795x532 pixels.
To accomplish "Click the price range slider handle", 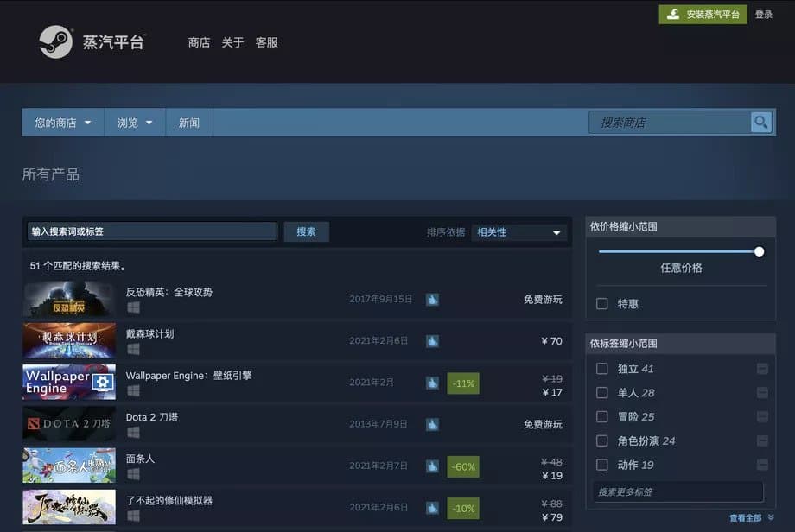I will tap(759, 252).
